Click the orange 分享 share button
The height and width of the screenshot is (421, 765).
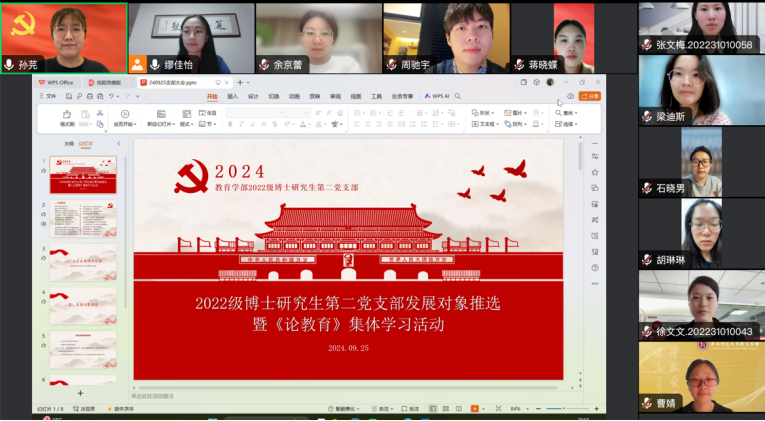[590, 96]
